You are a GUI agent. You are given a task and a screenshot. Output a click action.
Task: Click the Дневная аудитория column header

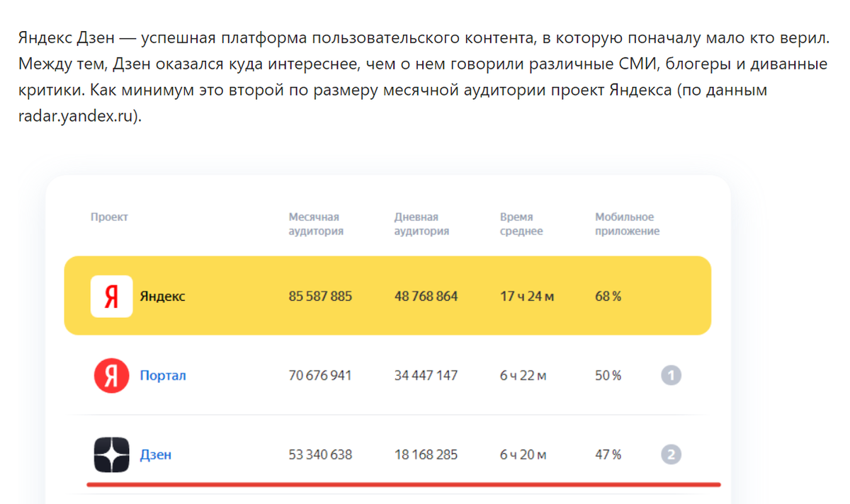(x=421, y=224)
